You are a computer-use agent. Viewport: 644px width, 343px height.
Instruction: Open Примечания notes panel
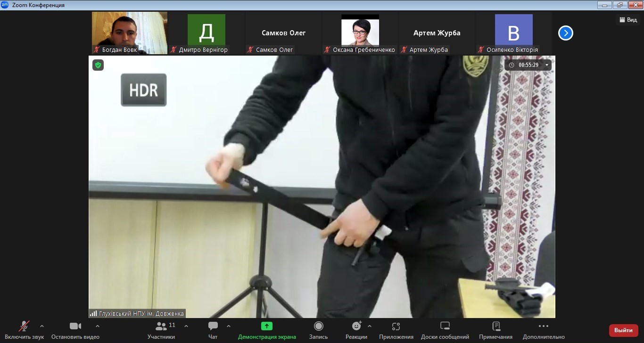[x=495, y=330]
